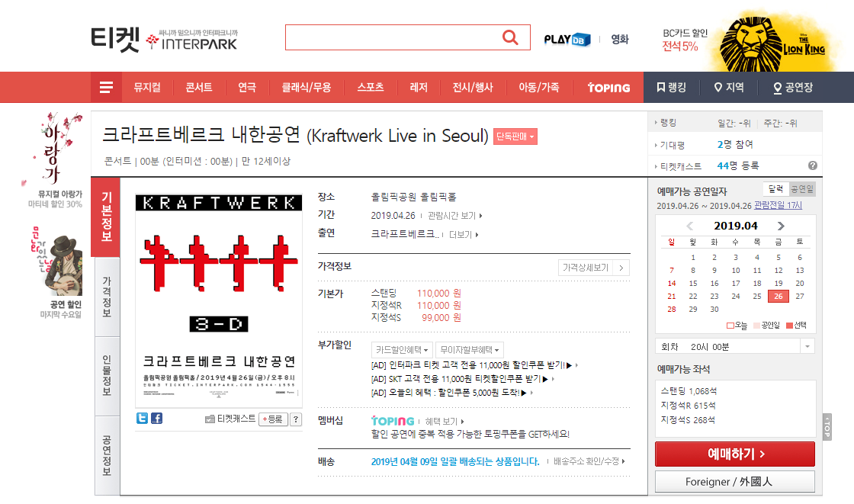
Task: Click the Lion King banner
Action: (777, 43)
